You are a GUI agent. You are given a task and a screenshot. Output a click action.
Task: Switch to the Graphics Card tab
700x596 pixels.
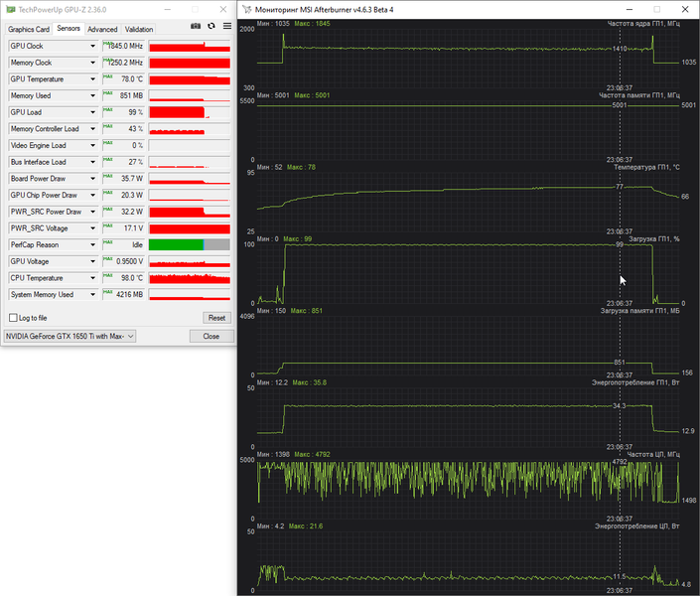click(x=29, y=30)
